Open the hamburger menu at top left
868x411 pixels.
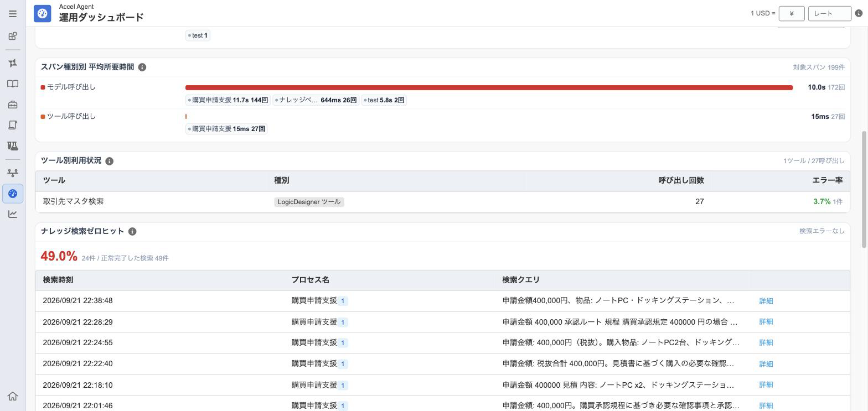coord(13,14)
